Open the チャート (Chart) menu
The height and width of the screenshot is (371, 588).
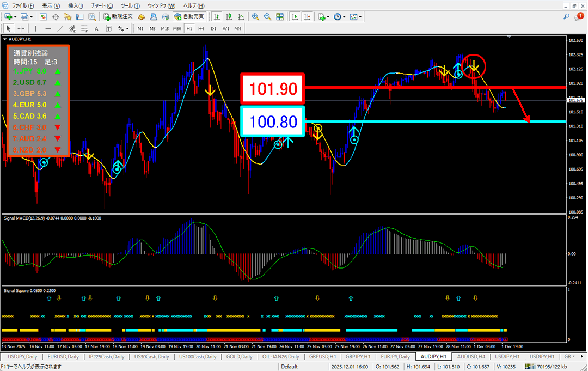(102, 5)
